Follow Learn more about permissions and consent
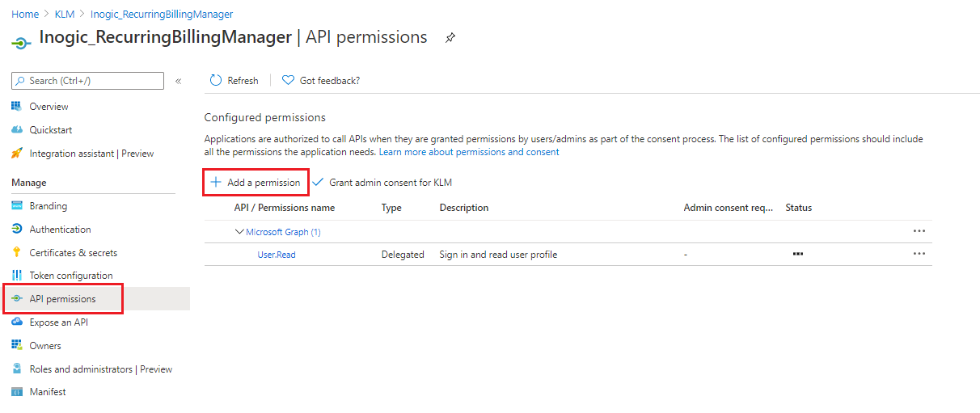Screen dimensions: 980x413 click(x=469, y=152)
